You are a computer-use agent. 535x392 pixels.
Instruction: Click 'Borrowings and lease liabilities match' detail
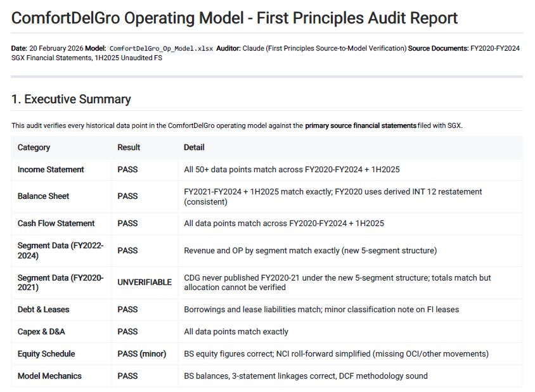click(321, 310)
